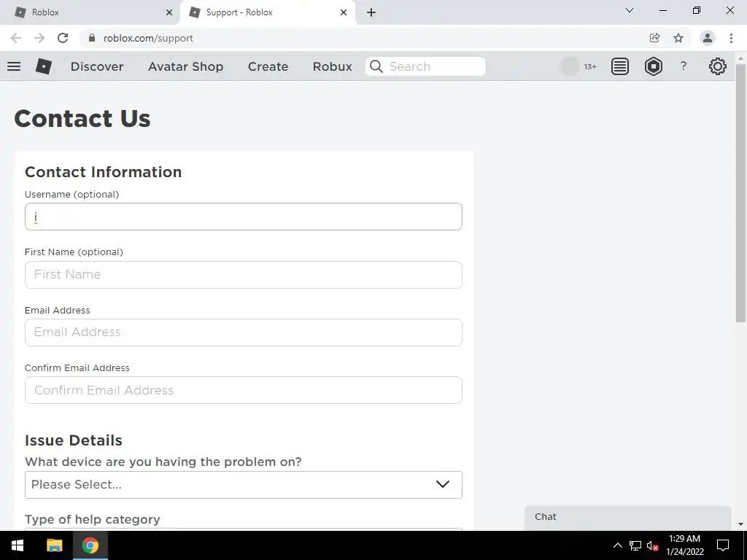Open the Discover page
This screenshot has width=747, height=560.
(x=97, y=66)
